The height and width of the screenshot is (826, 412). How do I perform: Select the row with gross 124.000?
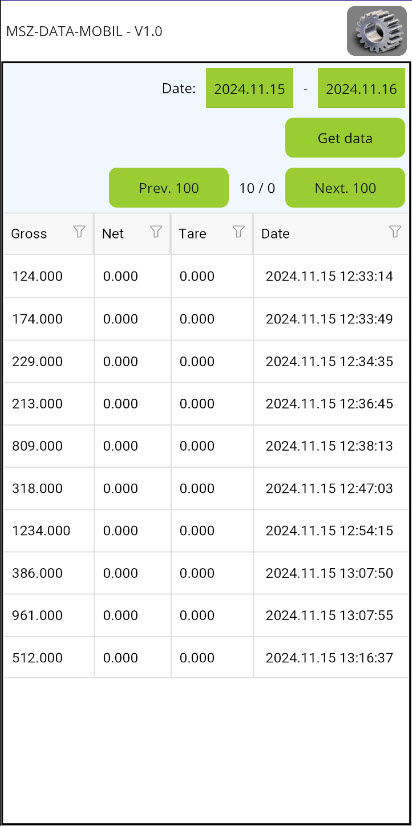coord(206,277)
